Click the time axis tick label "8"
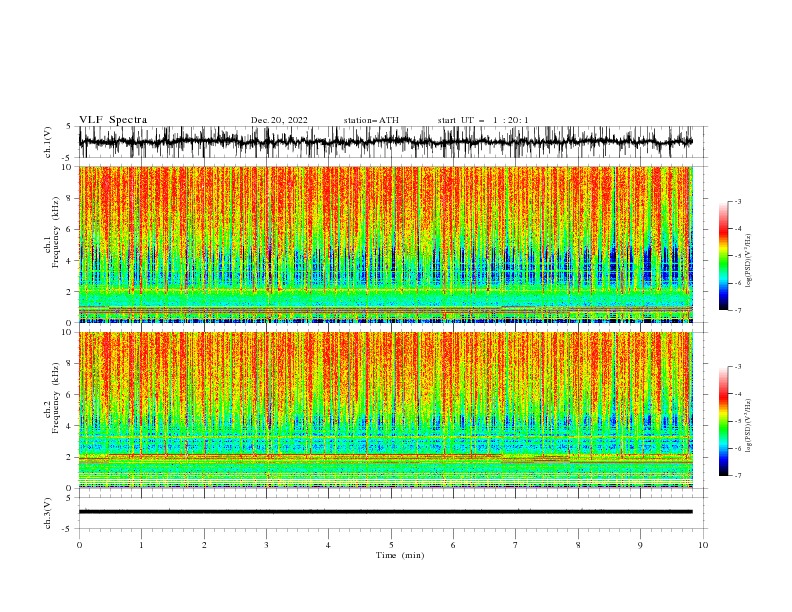 [x=578, y=545]
